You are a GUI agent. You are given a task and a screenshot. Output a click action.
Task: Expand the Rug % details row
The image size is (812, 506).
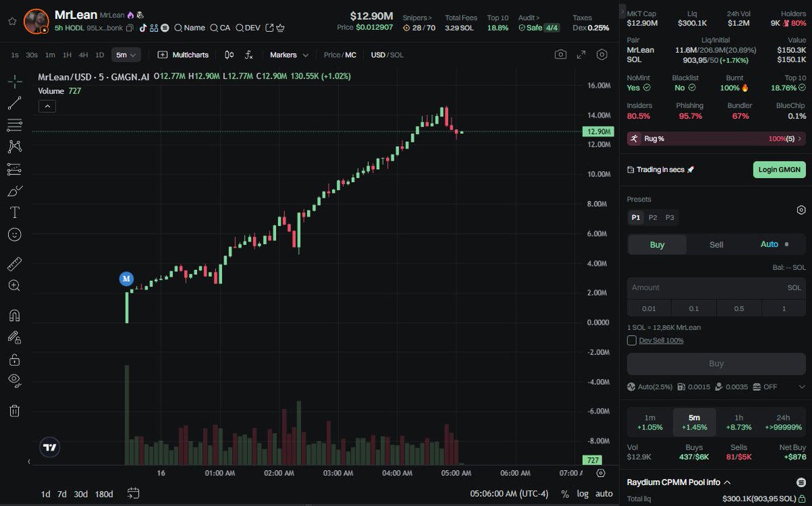[716, 139]
